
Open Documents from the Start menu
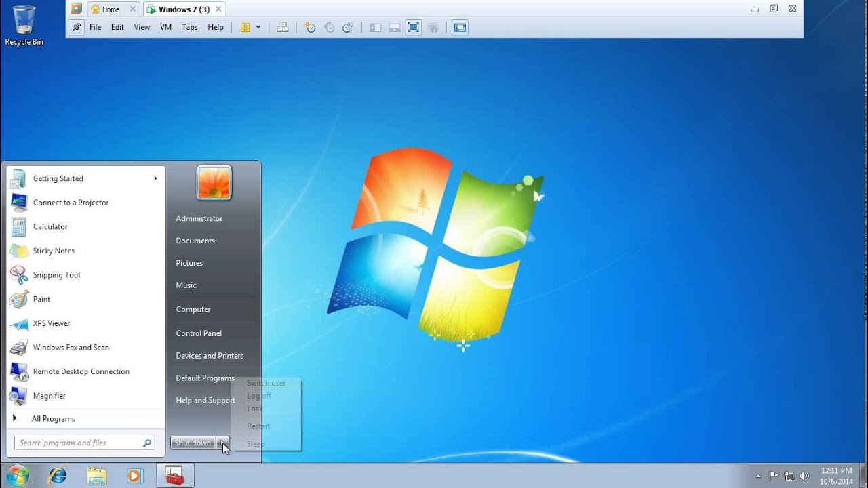195,241
